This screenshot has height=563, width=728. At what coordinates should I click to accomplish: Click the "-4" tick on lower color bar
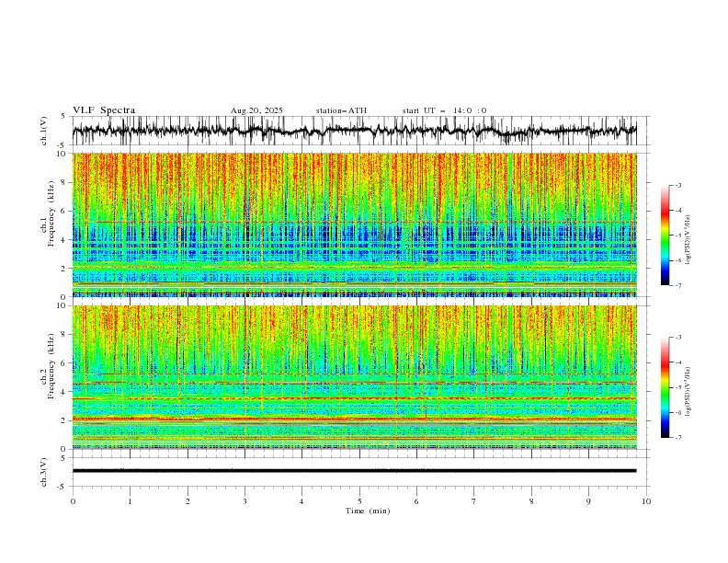coord(677,362)
